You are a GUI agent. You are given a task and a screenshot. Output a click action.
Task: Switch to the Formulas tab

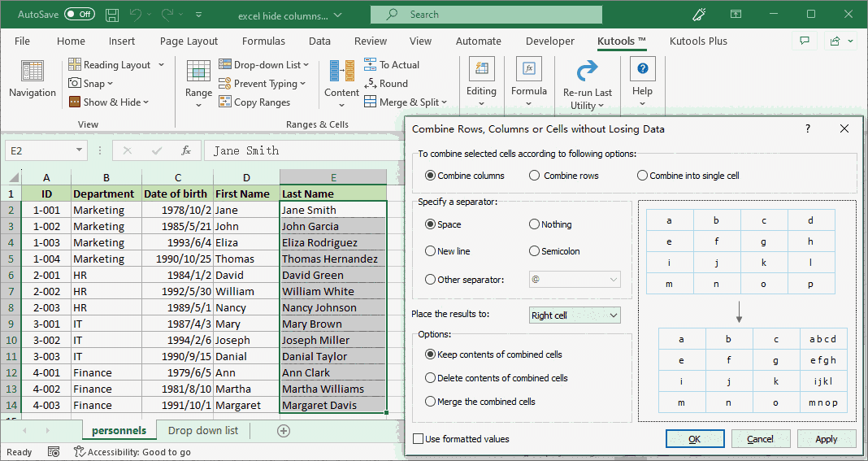(263, 41)
